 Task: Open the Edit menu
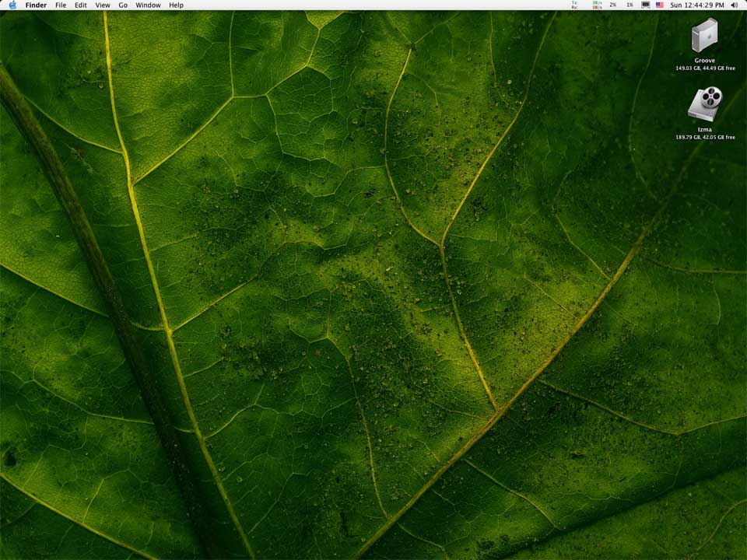click(81, 5)
